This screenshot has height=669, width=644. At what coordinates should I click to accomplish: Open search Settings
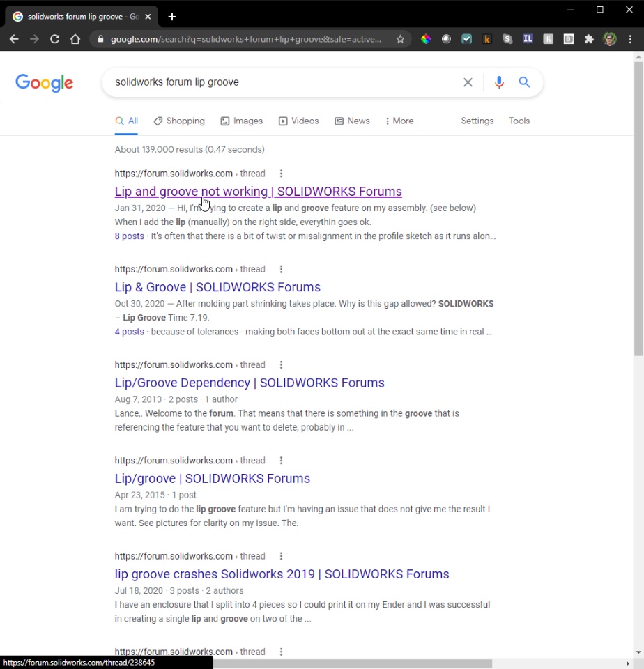point(477,121)
